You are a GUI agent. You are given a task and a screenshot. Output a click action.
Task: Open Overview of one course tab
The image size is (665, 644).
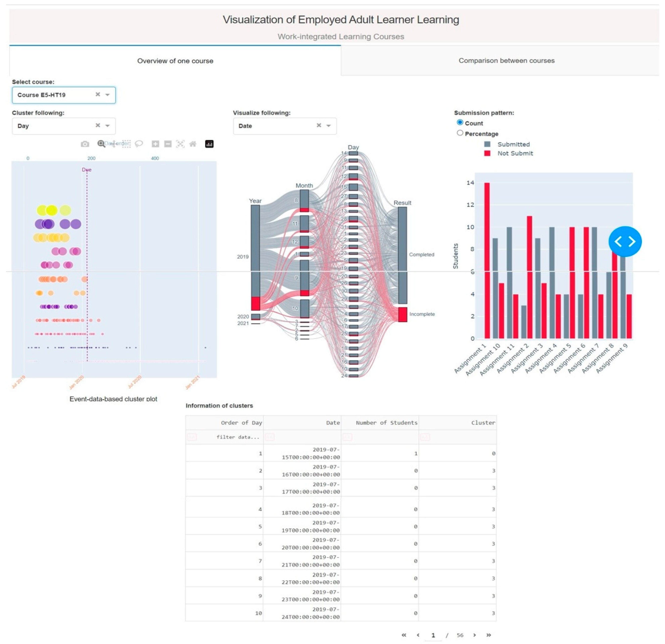coord(175,61)
